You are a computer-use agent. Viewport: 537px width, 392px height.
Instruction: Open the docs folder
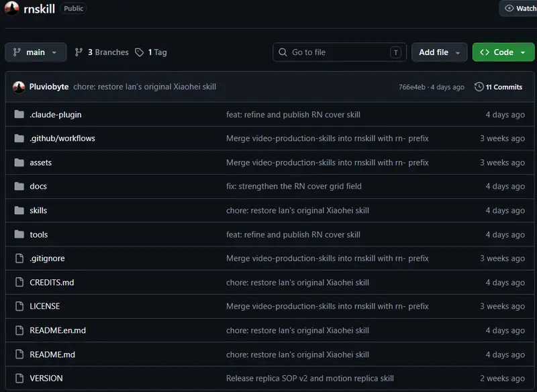(38, 186)
